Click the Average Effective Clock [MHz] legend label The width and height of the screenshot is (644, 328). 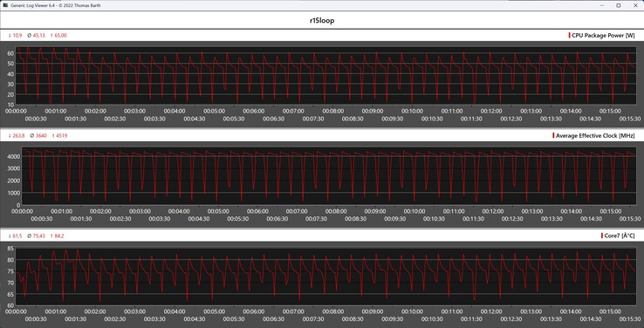[x=595, y=136]
